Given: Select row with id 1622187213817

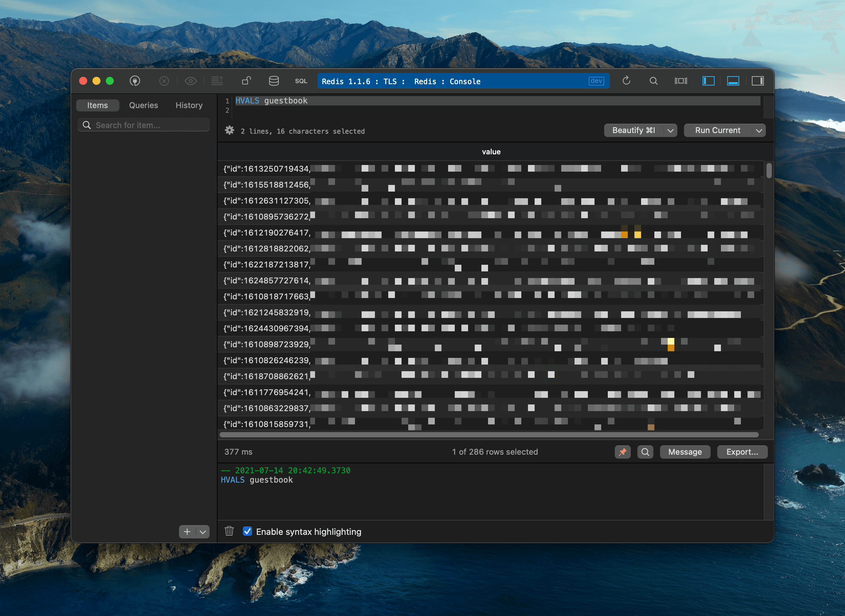Looking at the screenshot, I should 490,265.
